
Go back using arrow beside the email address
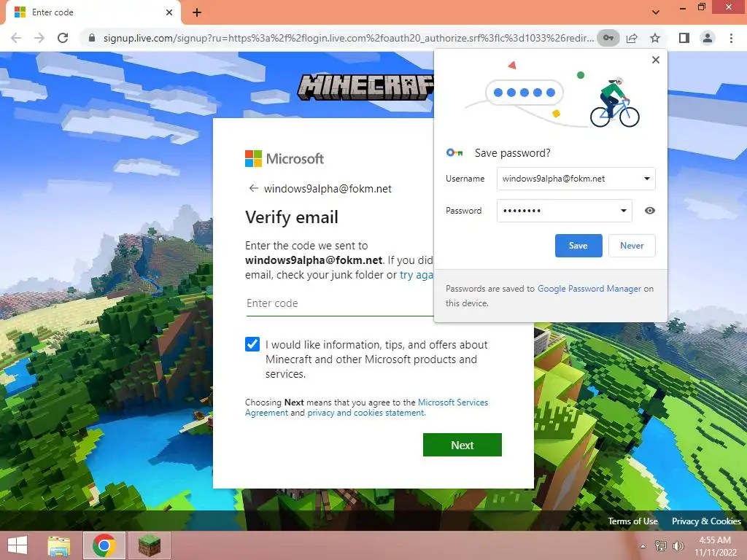pyautogui.click(x=253, y=189)
